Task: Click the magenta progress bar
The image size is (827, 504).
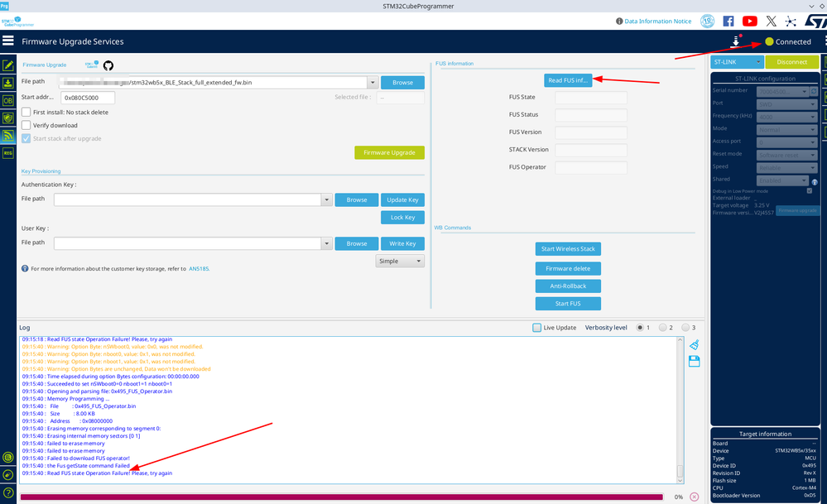Action: [x=341, y=497]
